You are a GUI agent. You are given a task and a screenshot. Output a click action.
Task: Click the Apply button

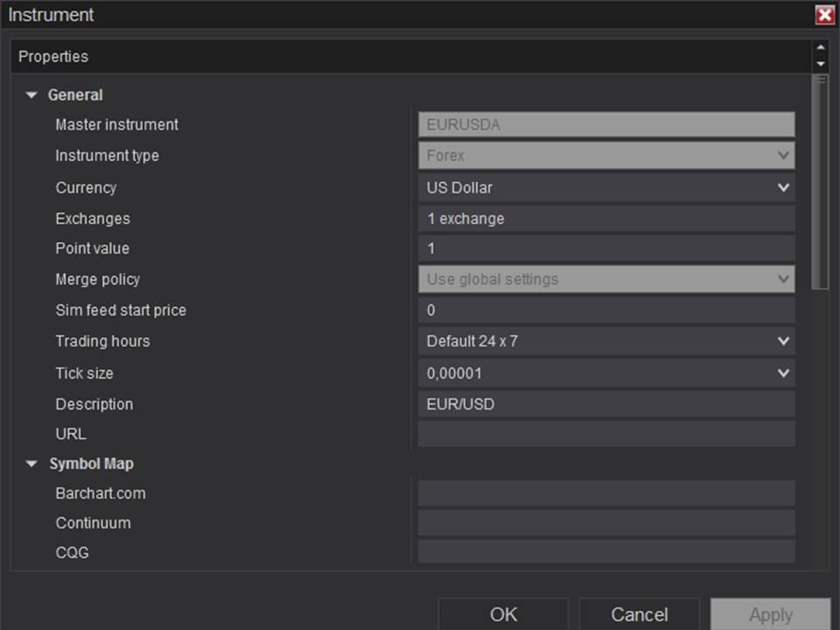point(770,614)
